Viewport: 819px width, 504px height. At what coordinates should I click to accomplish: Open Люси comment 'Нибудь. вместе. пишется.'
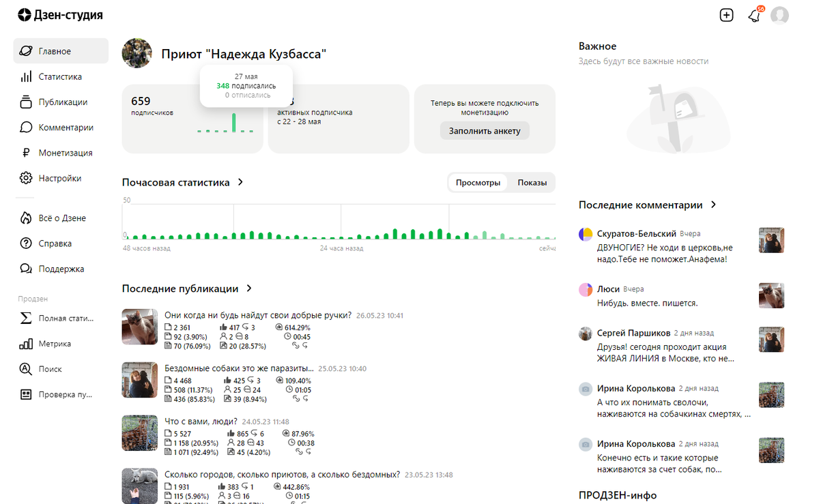648,303
